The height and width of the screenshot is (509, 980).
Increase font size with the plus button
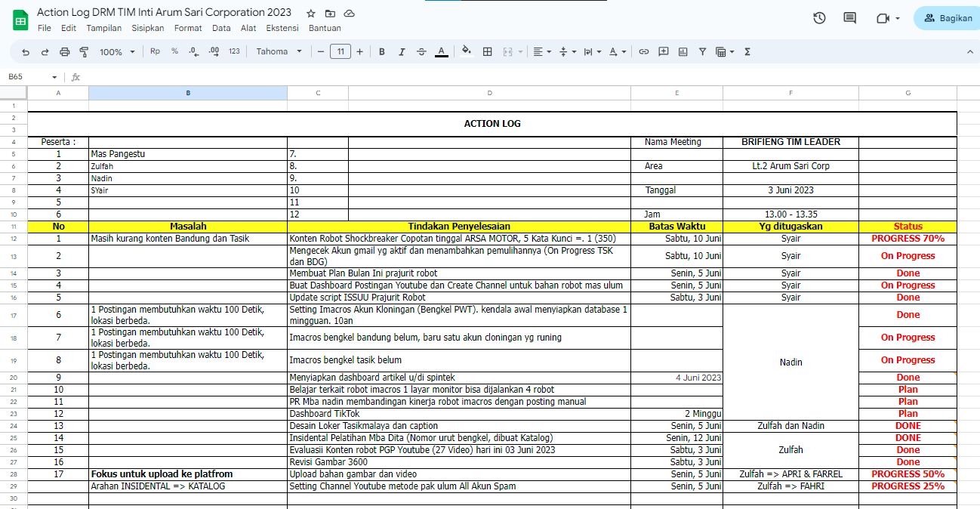coord(359,51)
